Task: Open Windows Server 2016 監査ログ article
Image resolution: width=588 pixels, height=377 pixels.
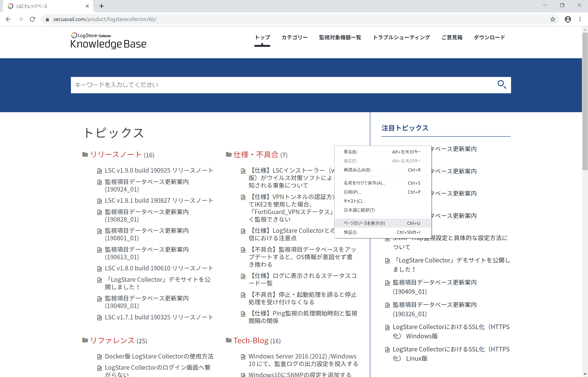Action: [303, 360]
